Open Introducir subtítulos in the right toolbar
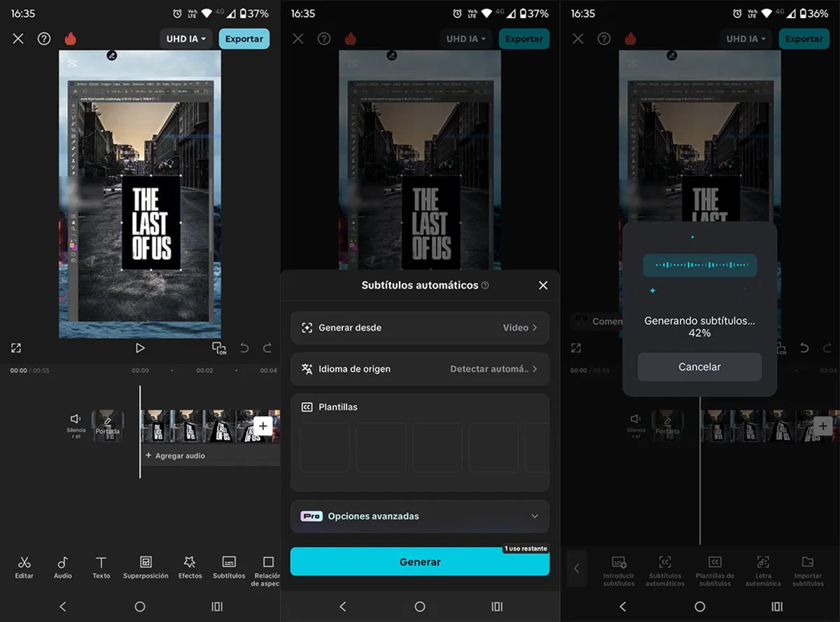 click(x=619, y=571)
